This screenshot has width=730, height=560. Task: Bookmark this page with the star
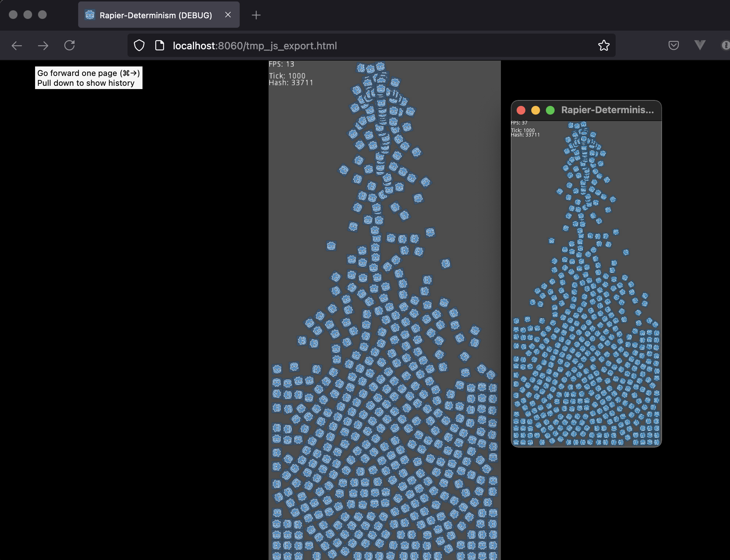(604, 46)
